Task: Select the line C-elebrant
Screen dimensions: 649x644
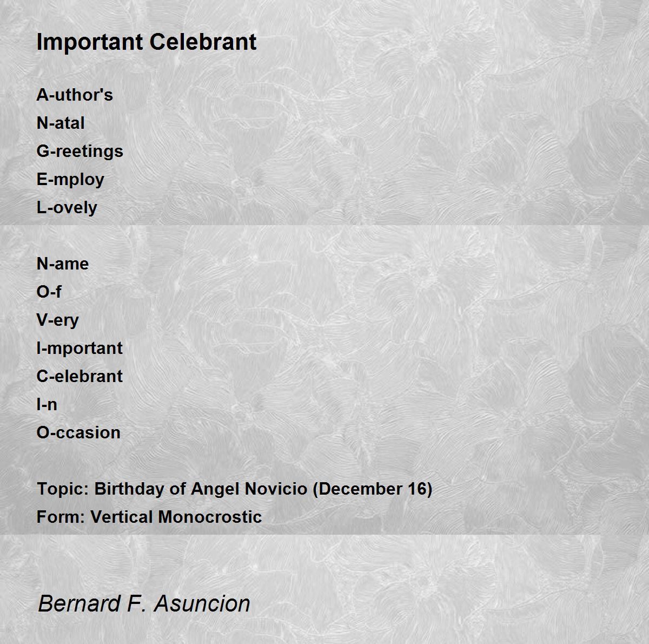Action: pos(80,376)
